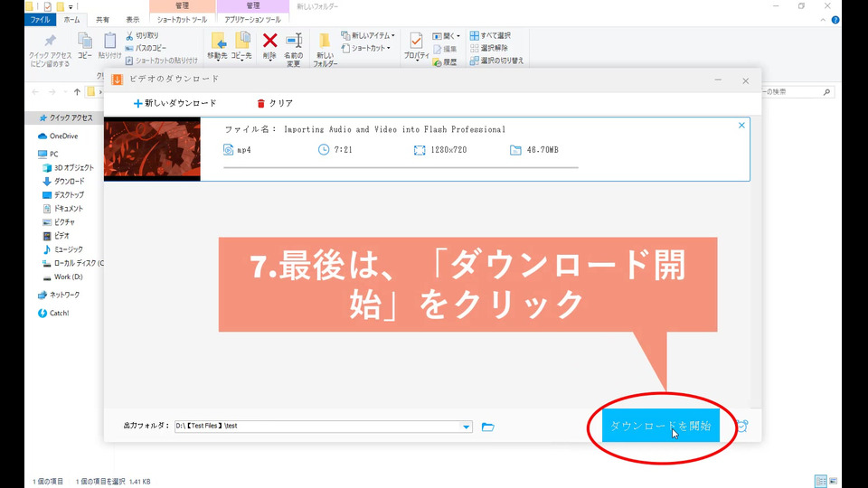Click Select None in ribbon

pyautogui.click(x=489, y=48)
